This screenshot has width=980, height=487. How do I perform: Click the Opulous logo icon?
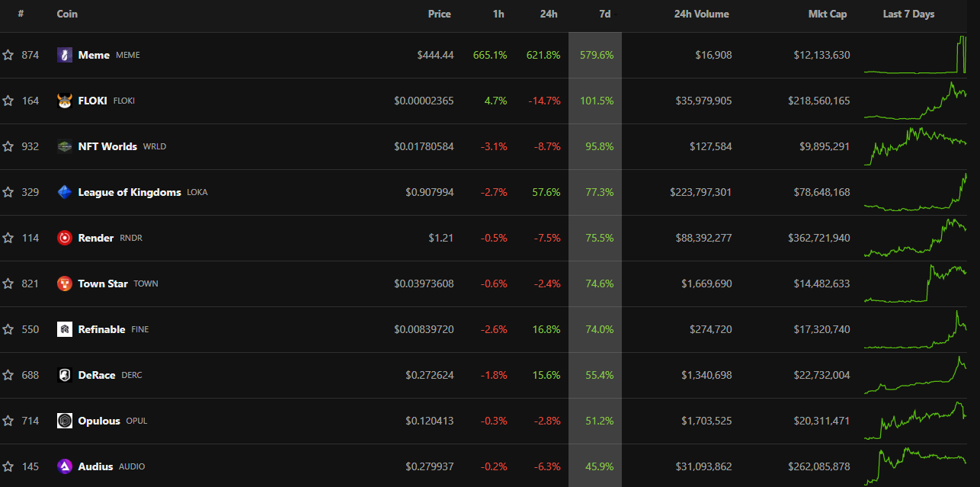point(65,421)
